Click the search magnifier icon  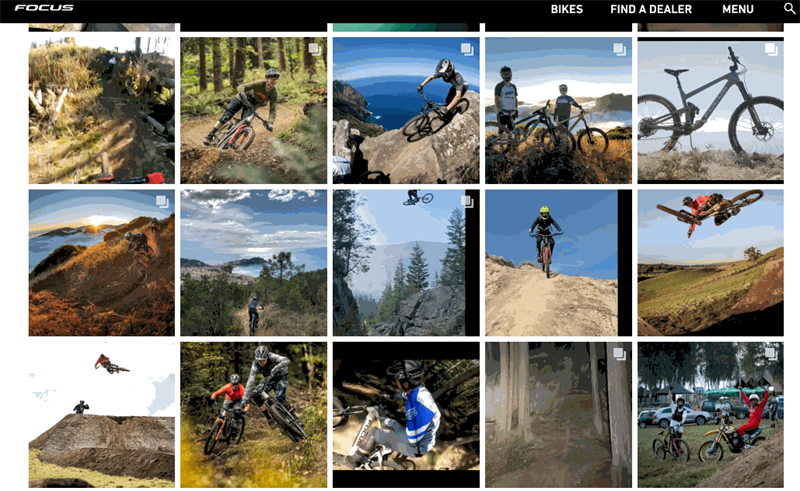tap(789, 8)
